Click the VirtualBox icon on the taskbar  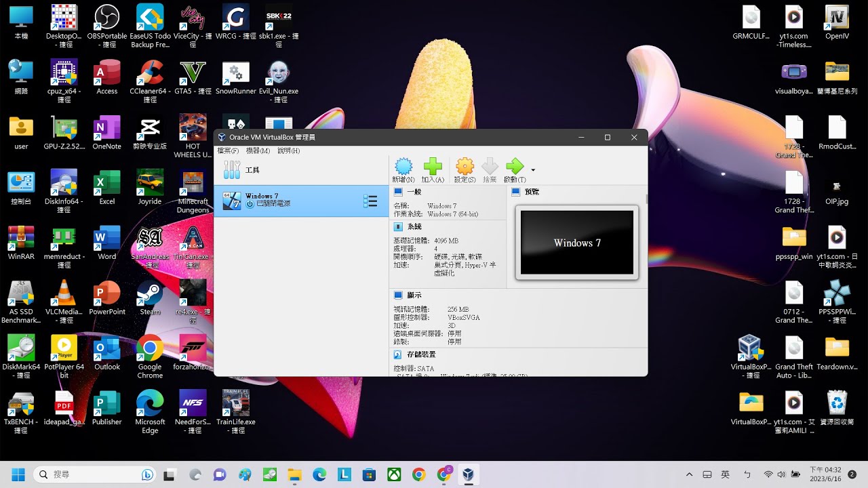[x=468, y=474]
